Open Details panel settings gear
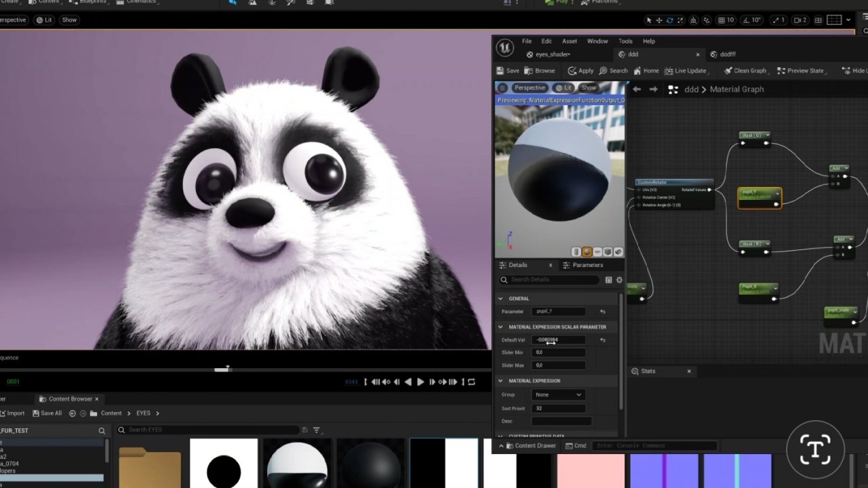 point(618,279)
